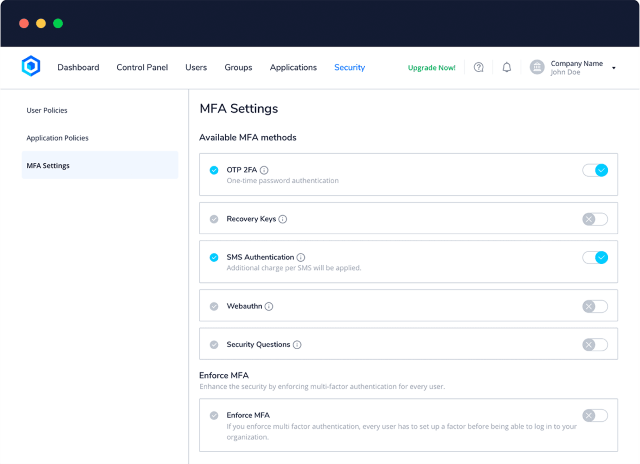The width and height of the screenshot is (640, 464).
Task: Open the Groups tab
Action: (238, 67)
